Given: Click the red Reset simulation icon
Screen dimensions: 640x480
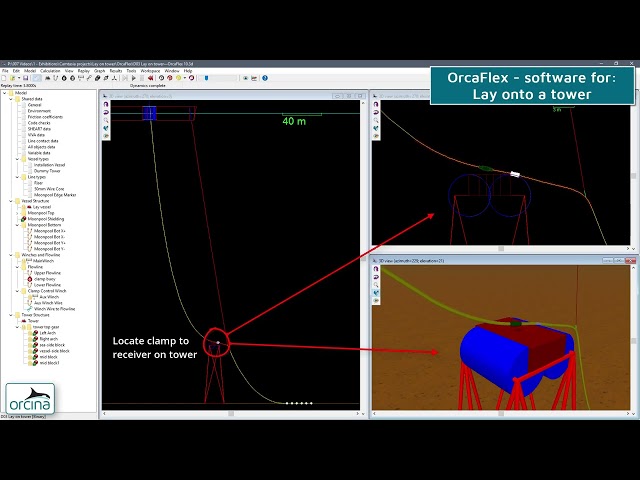Looking at the screenshot, I should pos(151,78).
